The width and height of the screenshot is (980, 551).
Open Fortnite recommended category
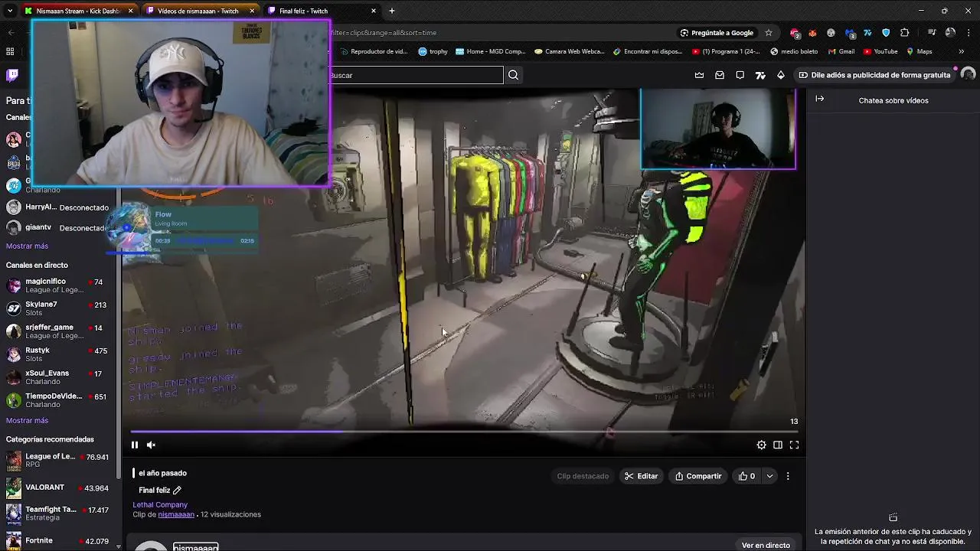[58, 540]
